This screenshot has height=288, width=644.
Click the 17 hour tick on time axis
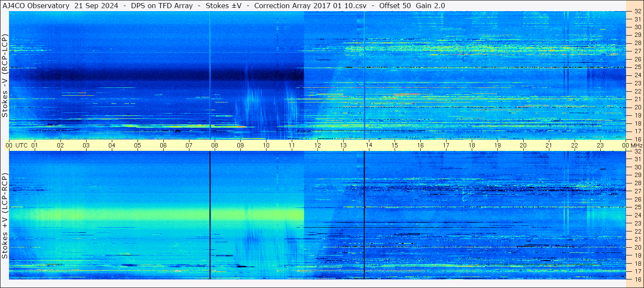(446, 145)
